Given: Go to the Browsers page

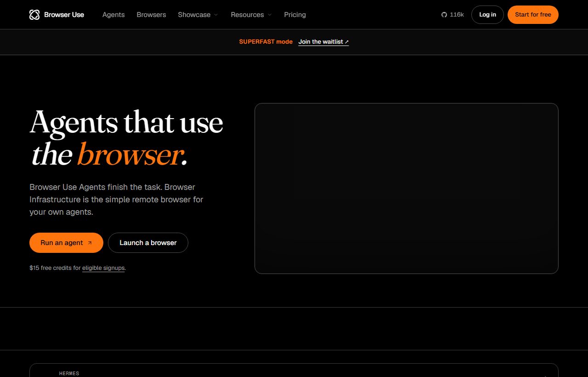Looking at the screenshot, I should 151,15.
